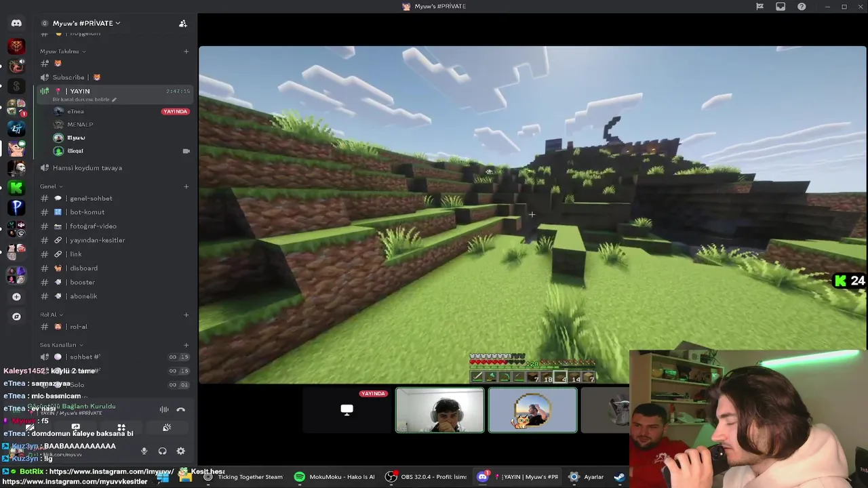Toggle microphone mute in user panel

coord(144,451)
